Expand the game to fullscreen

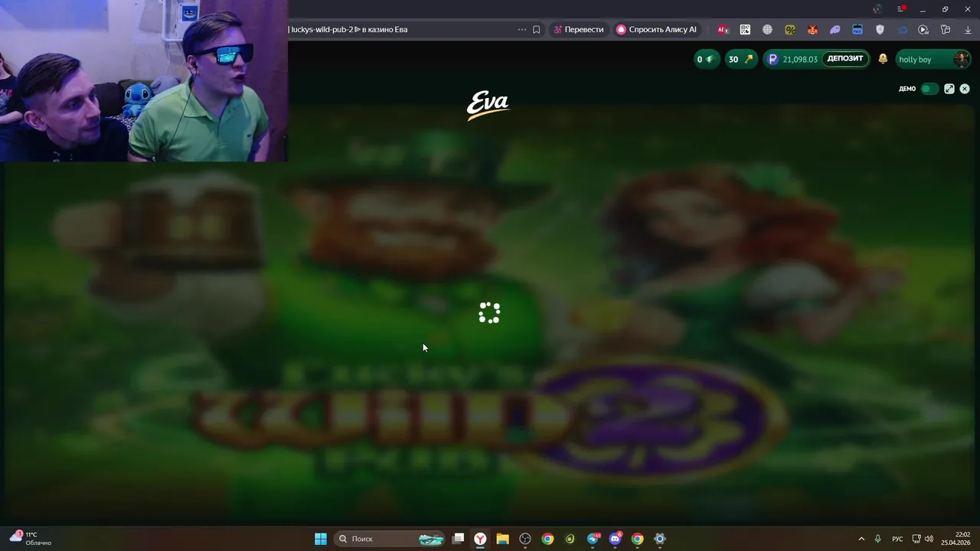click(x=949, y=89)
